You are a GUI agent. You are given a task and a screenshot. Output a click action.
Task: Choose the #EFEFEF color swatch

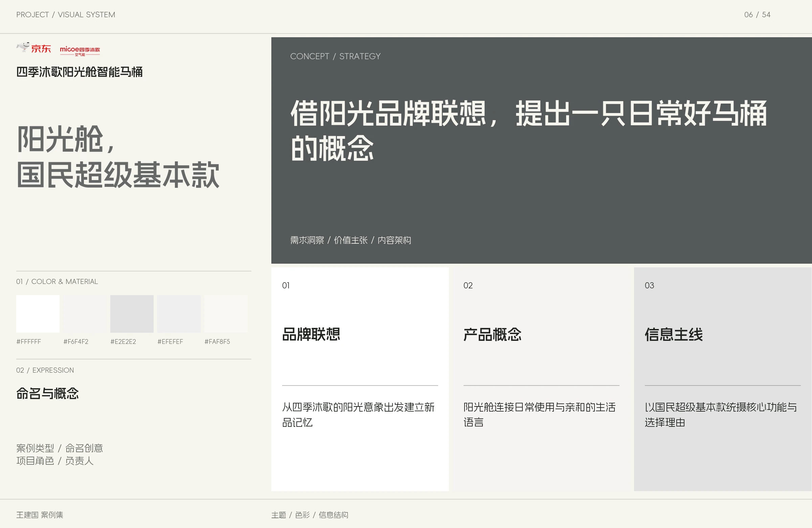pos(179,314)
